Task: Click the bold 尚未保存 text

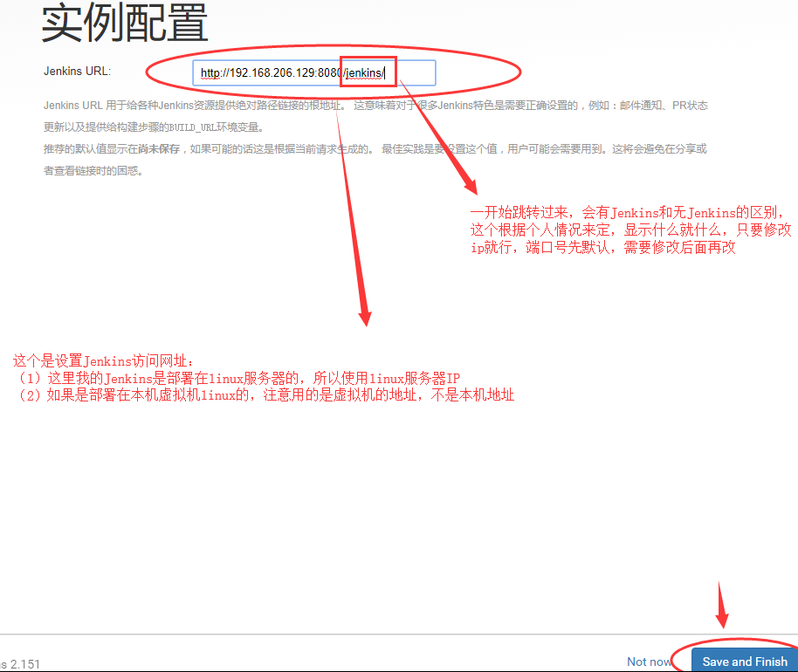Action: coord(159,149)
